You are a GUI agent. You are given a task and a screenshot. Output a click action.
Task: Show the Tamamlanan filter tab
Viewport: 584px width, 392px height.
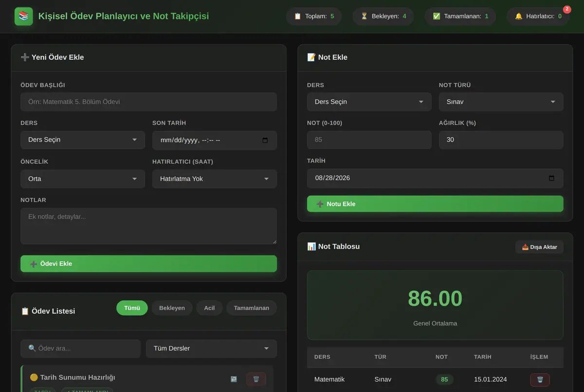click(x=252, y=308)
